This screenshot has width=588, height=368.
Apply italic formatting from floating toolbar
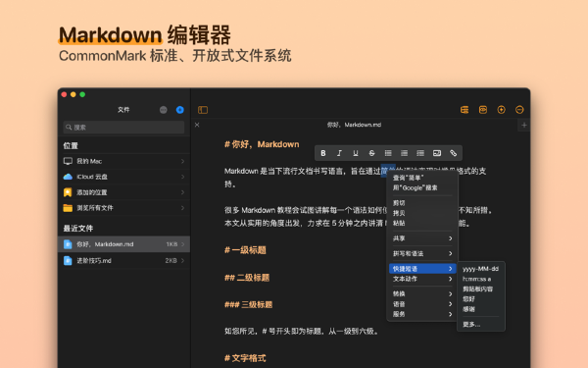tap(339, 153)
